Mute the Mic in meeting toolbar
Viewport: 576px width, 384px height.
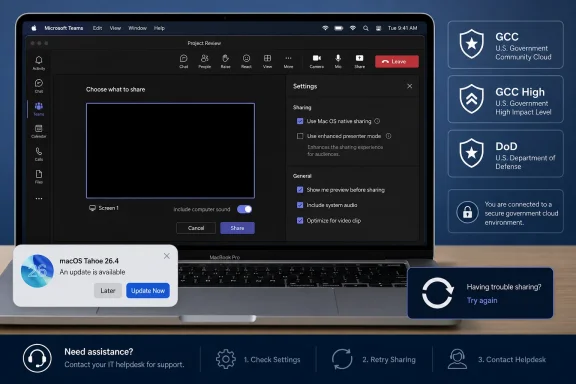point(338,61)
